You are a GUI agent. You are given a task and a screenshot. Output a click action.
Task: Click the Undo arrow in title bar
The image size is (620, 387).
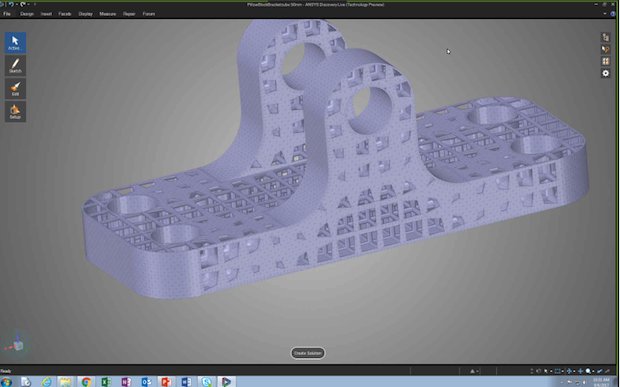(x=11, y=4)
